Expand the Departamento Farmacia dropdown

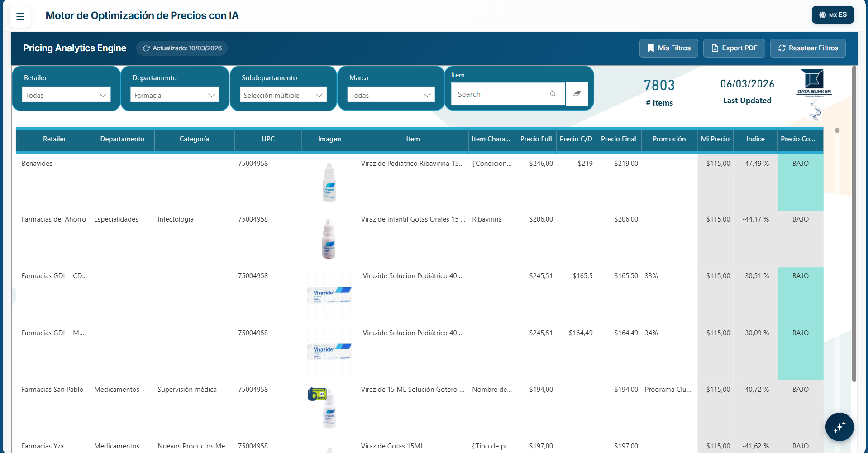(175, 95)
